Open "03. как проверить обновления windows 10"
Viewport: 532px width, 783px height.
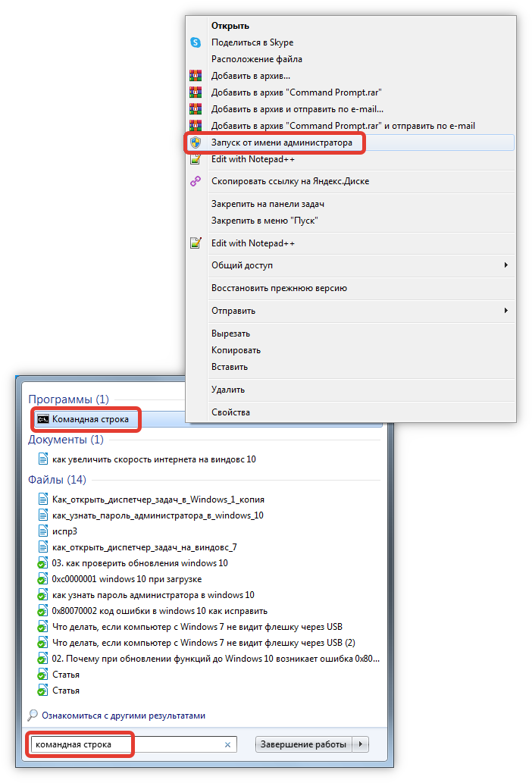click(x=139, y=563)
